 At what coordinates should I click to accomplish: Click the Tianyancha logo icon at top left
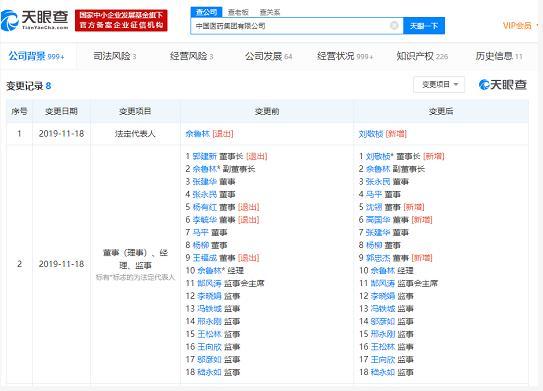click(x=10, y=20)
